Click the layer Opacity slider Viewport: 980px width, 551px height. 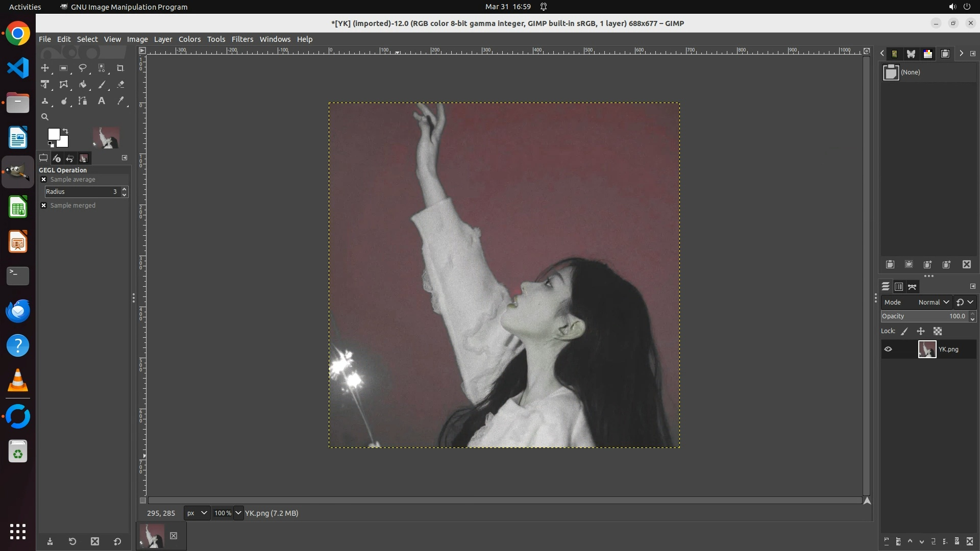[923, 316]
